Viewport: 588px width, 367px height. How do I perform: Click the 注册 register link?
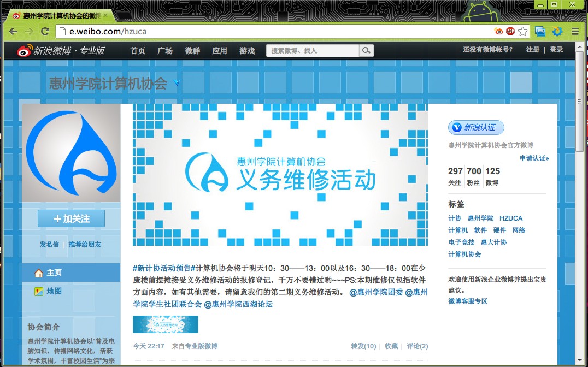(532, 50)
